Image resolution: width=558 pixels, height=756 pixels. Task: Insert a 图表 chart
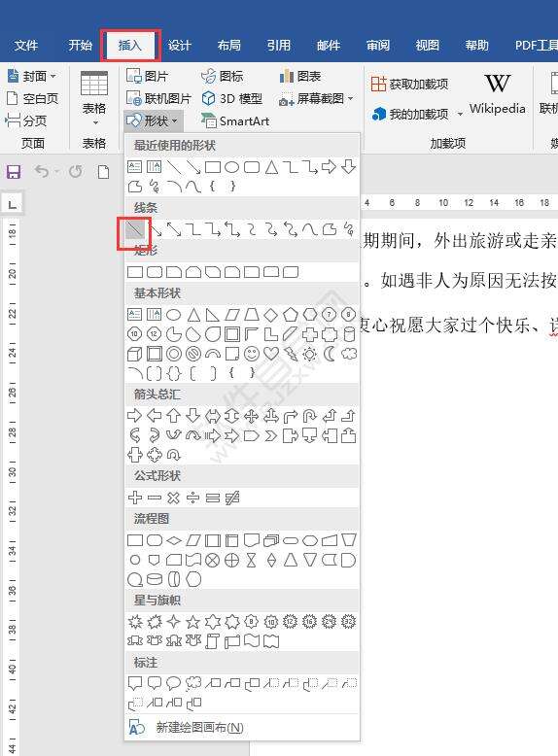coord(300,76)
